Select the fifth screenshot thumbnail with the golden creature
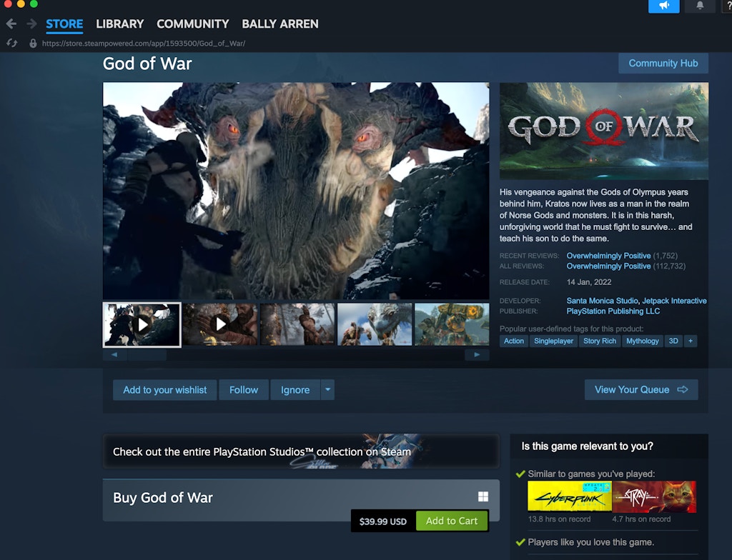The width and height of the screenshot is (732, 560). (452, 324)
